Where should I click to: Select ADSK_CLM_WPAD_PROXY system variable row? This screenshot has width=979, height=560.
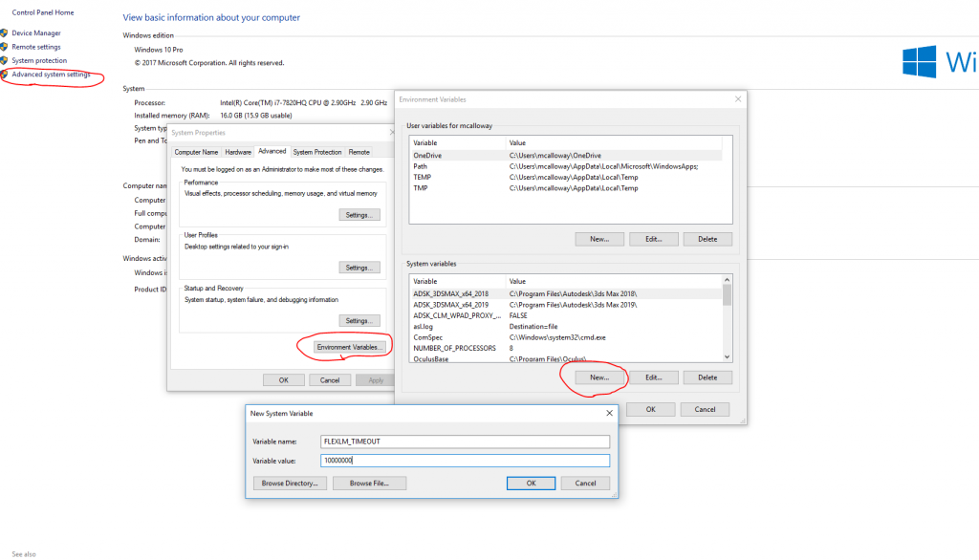566,316
